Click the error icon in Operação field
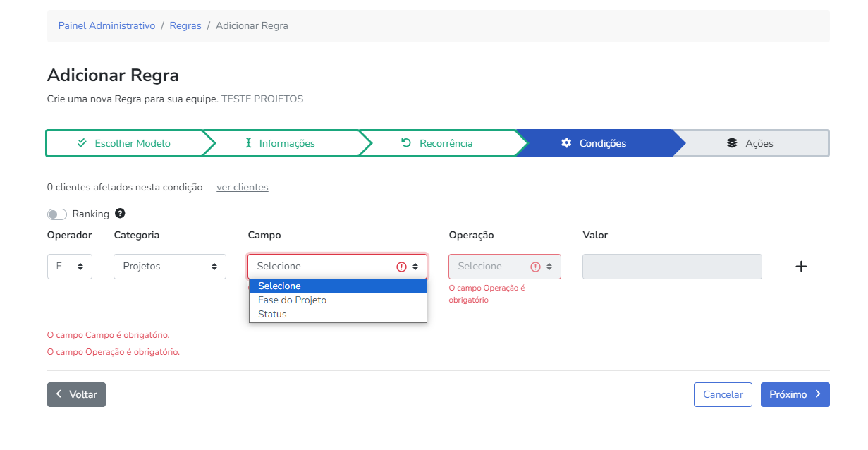This screenshot has width=868, height=450. pyautogui.click(x=535, y=267)
